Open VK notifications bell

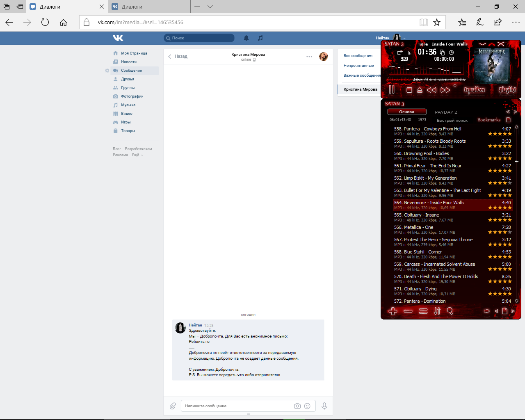246,38
